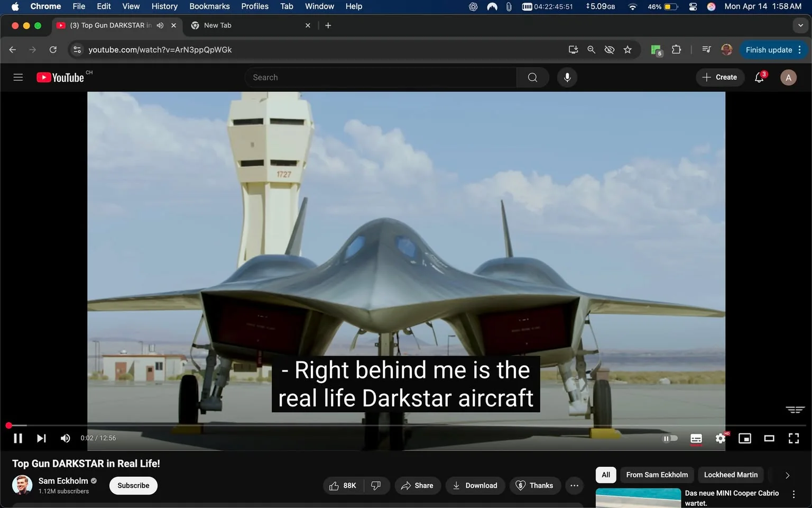Bookmark this page with star
Screen dimensions: 812x508
[x=628, y=50]
